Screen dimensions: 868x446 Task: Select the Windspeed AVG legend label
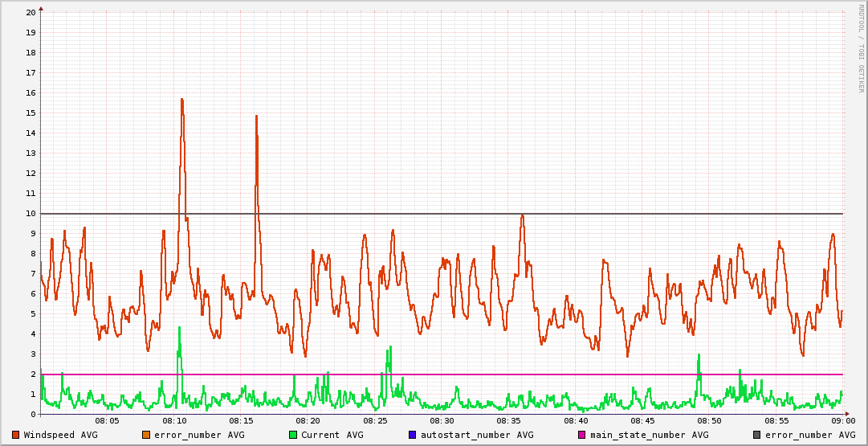pos(60,435)
